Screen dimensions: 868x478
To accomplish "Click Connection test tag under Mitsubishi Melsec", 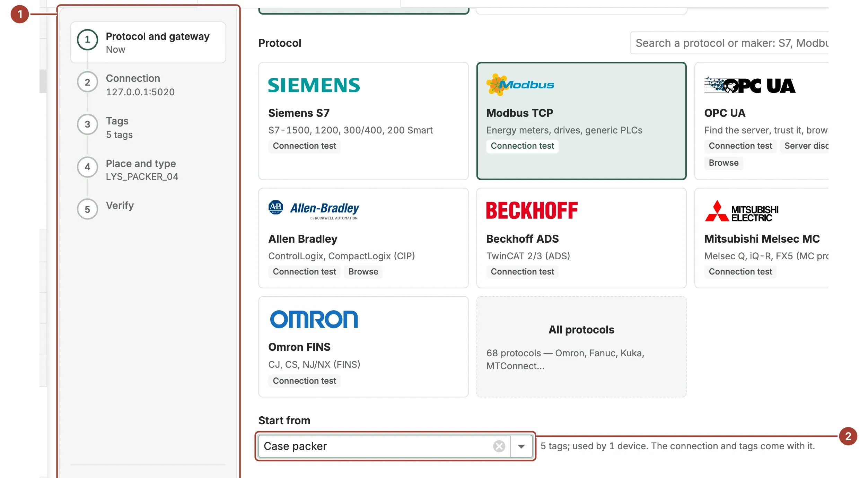I will (740, 272).
